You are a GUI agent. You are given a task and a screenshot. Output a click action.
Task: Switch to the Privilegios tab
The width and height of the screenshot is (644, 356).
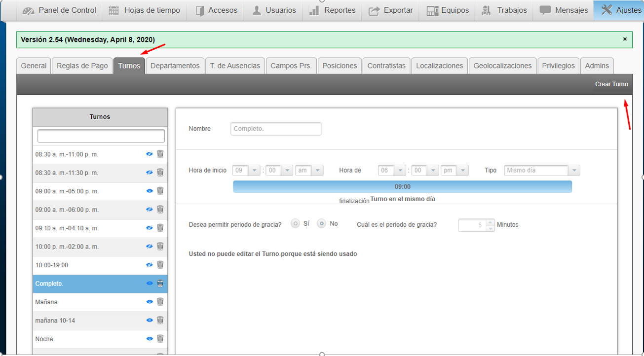[x=559, y=66]
